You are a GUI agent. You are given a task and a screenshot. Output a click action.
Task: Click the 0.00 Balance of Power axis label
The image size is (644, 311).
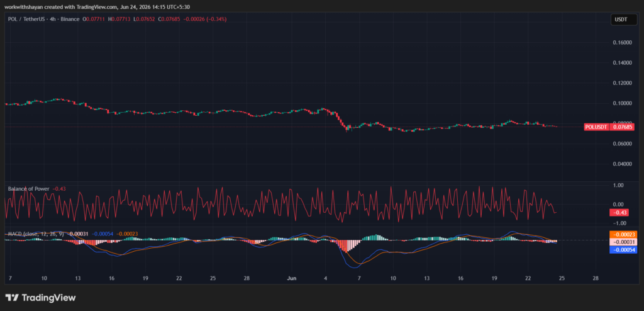(619, 205)
